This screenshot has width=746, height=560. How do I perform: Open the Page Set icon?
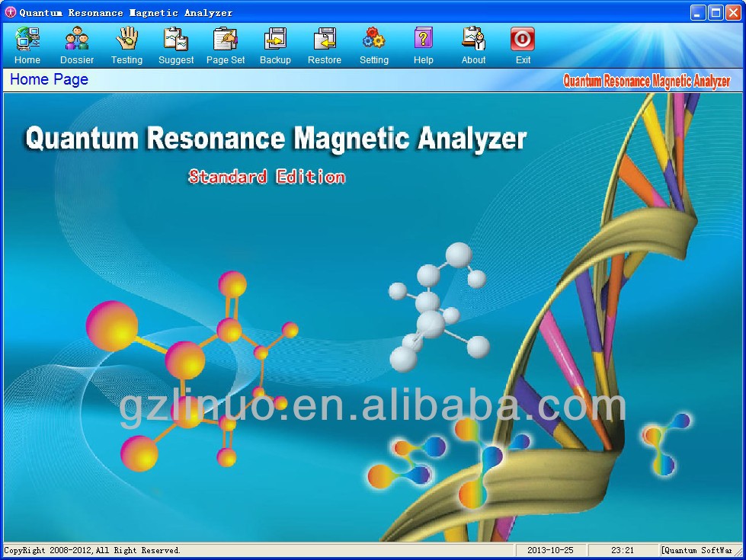[x=226, y=39]
